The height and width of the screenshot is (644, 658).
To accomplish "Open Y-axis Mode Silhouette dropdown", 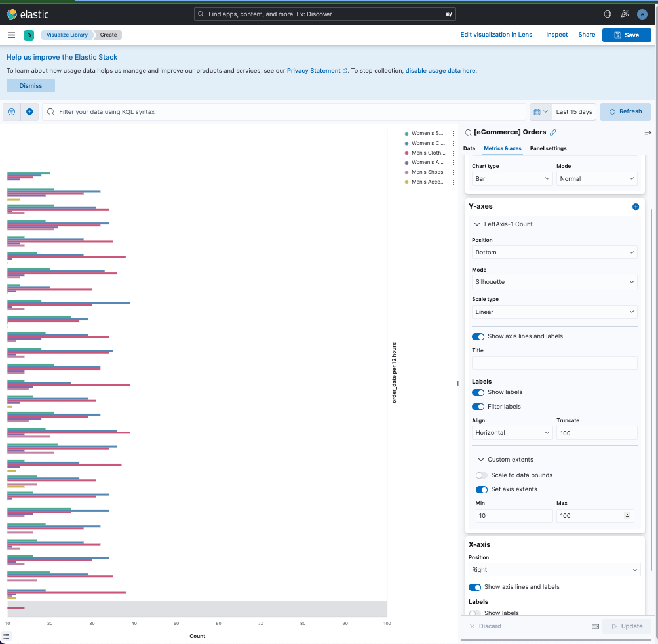I will click(554, 282).
